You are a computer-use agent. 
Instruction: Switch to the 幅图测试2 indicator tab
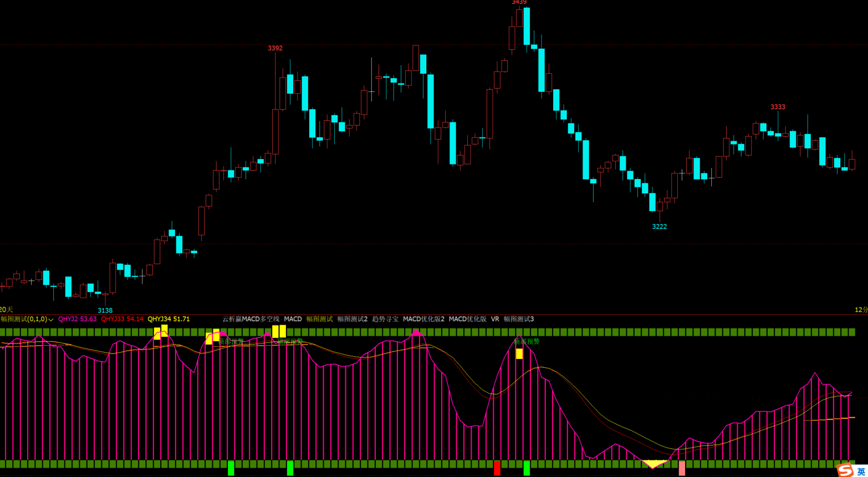point(352,319)
